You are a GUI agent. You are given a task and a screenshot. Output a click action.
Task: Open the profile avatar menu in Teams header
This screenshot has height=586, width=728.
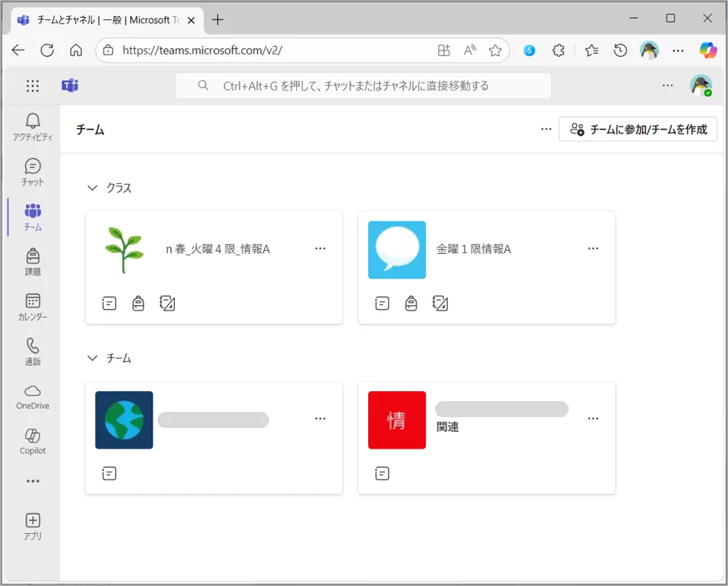700,86
